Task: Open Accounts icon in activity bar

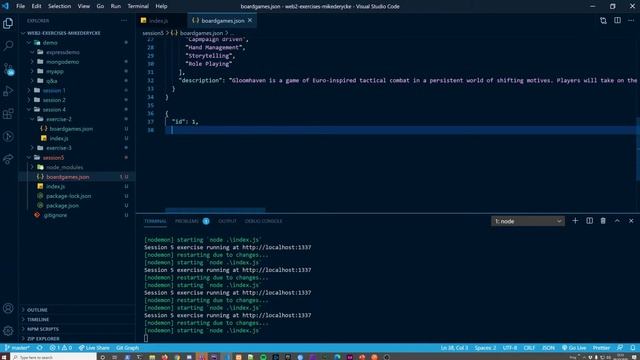Action: [x=8, y=308]
